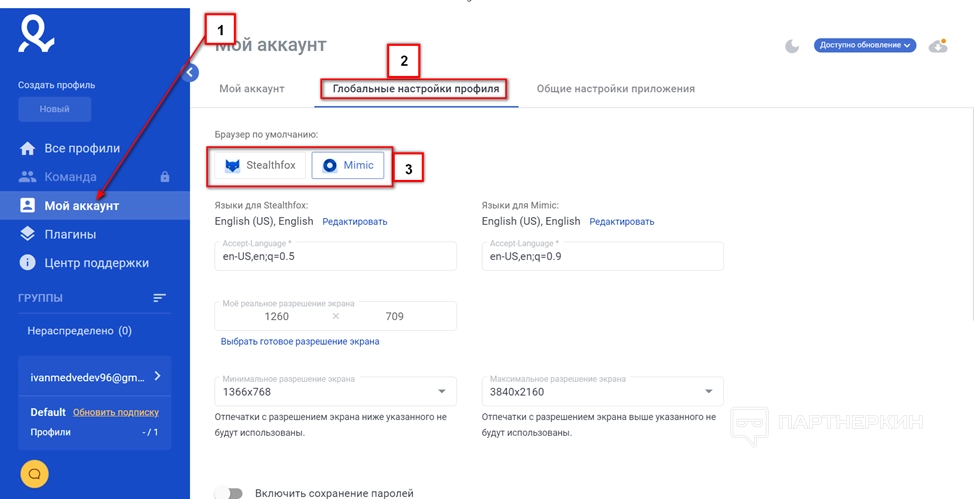Click the Новый create profile button
Viewport: 974px width, 499px height.
pos(54,109)
